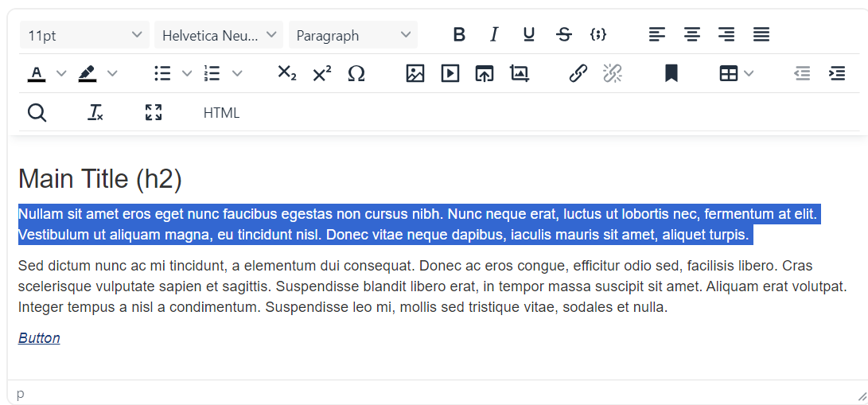Decrease indent
868x405 pixels.
click(802, 73)
